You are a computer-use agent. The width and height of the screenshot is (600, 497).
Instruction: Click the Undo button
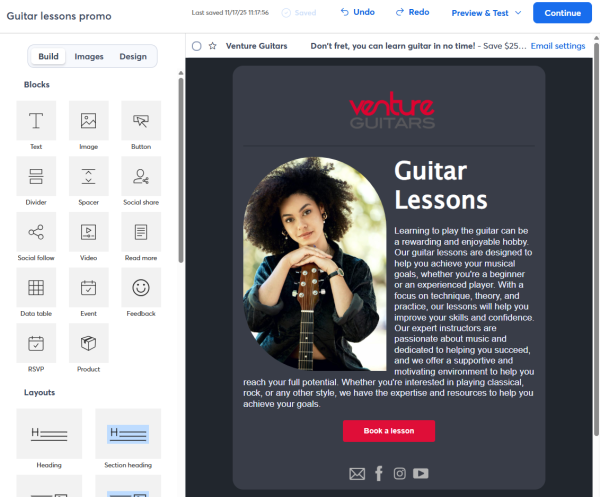357,12
